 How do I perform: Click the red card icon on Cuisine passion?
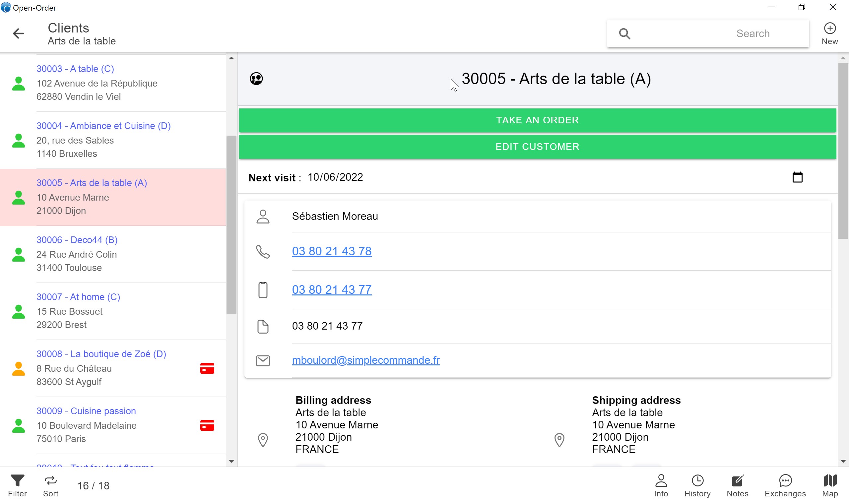point(207,425)
